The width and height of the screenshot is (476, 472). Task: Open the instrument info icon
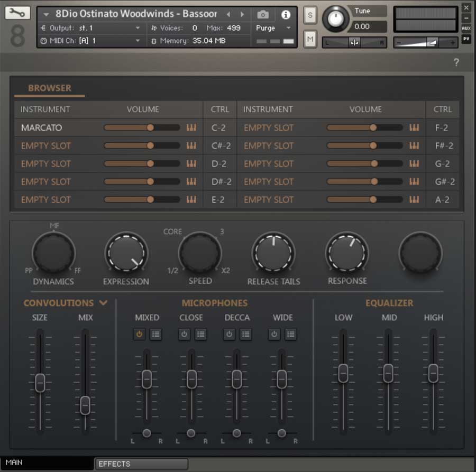point(286,14)
